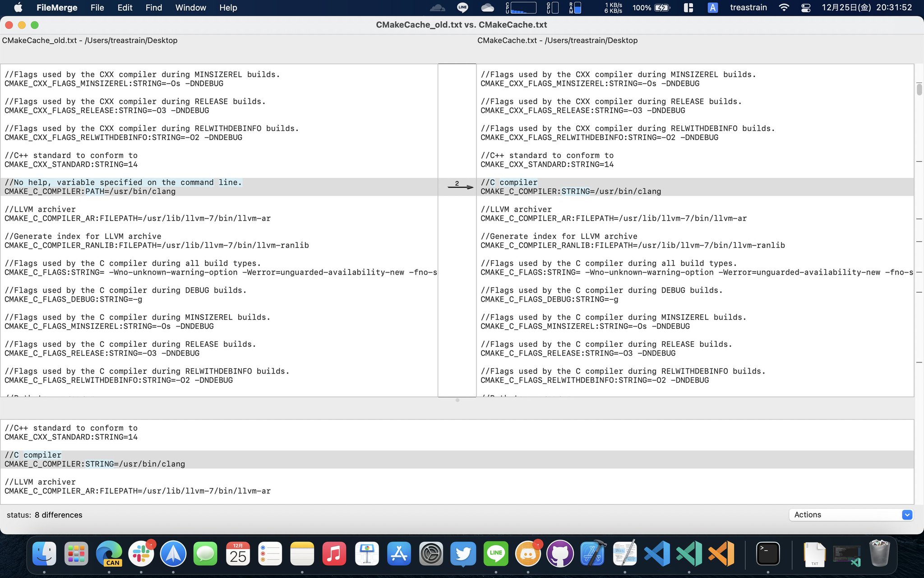Open Discord from the Dock
The height and width of the screenshot is (578, 924).
[x=528, y=554]
